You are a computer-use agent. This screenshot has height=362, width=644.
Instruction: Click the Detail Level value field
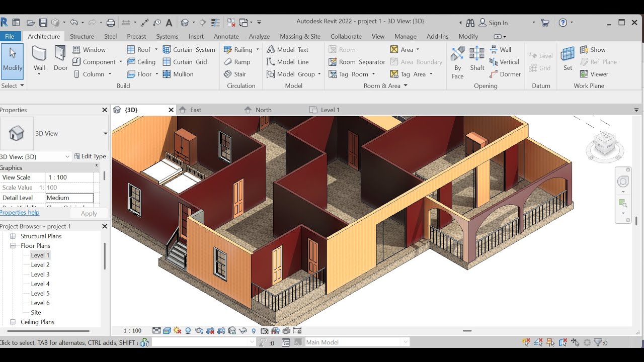click(69, 198)
